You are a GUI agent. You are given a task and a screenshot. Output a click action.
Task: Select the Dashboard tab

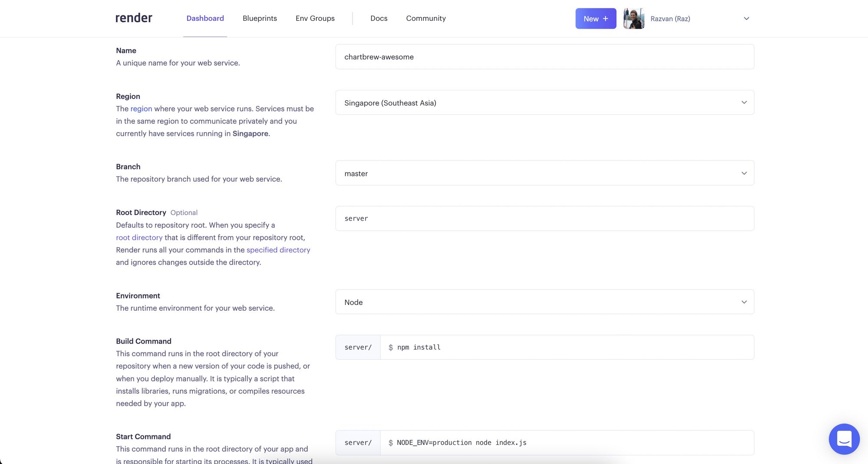pyautogui.click(x=205, y=18)
